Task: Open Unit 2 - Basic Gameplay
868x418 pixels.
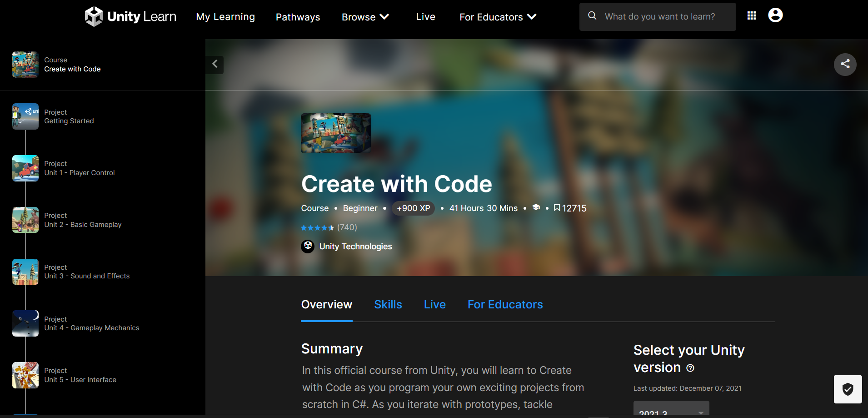Action: pos(83,225)
